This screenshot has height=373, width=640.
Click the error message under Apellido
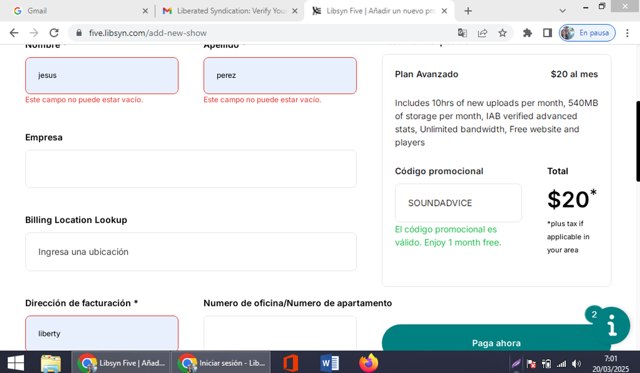[x=262, y=100]
